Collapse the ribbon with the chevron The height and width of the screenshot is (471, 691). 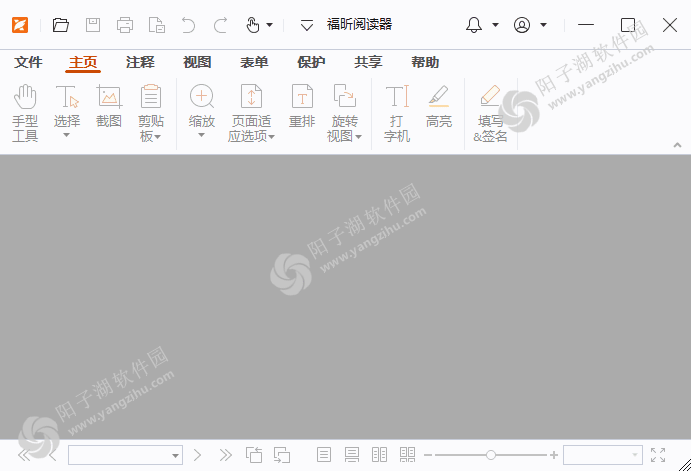pyautogui.click(x=677, y=145)
